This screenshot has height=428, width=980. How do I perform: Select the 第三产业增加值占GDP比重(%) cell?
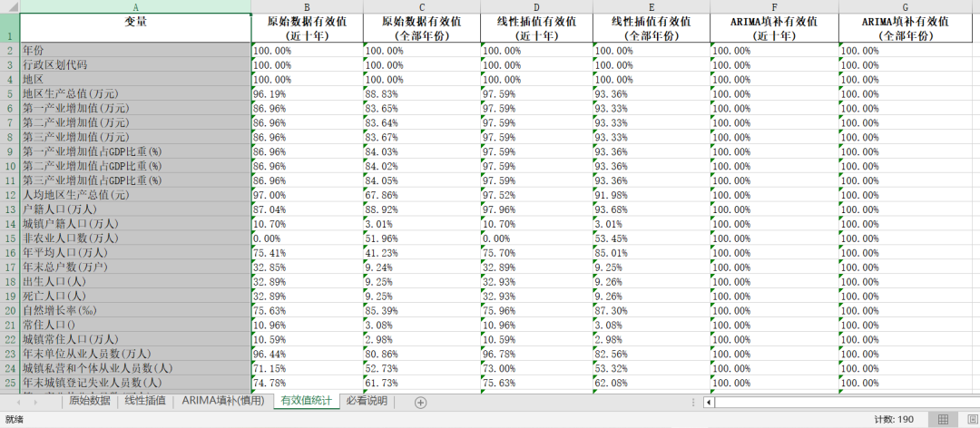click(135, 180)
